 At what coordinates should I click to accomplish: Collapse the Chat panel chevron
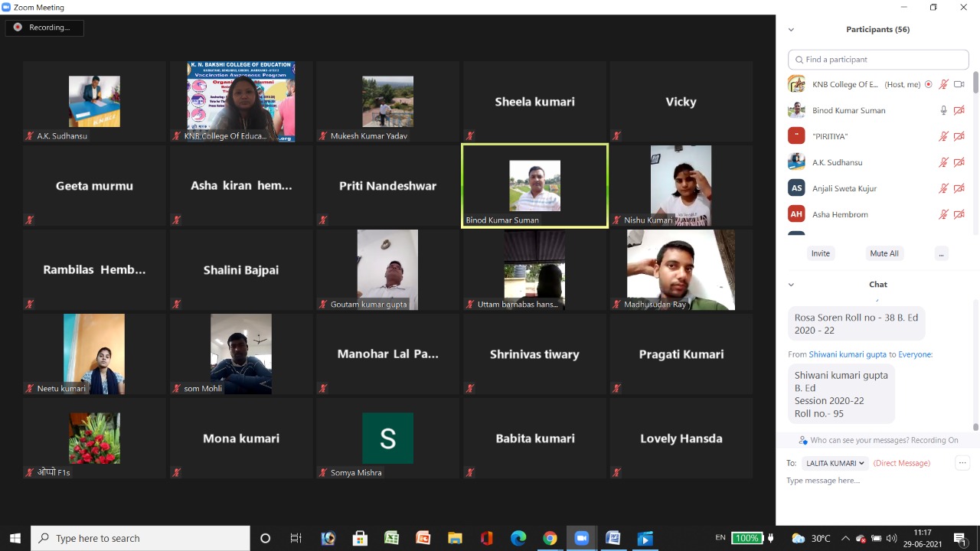click(791, 285)
